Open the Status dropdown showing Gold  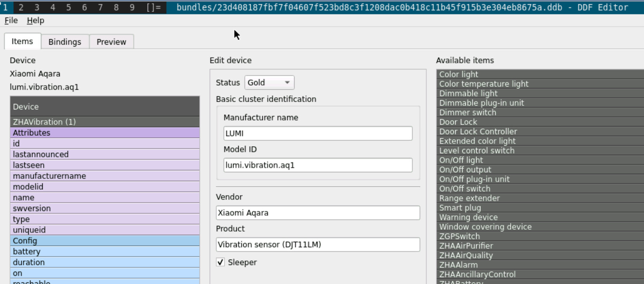(x=269, y=83)
